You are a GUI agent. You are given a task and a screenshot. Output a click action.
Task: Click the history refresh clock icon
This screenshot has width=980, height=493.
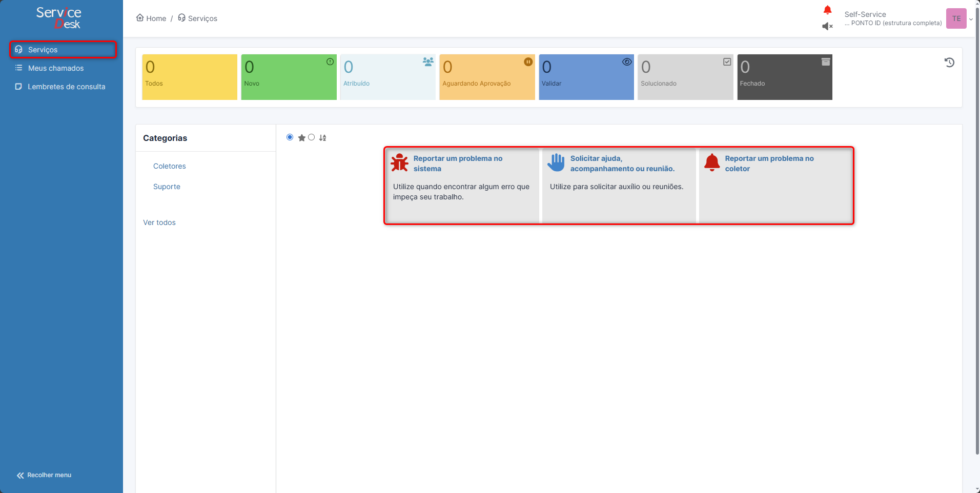pos(949,63)
